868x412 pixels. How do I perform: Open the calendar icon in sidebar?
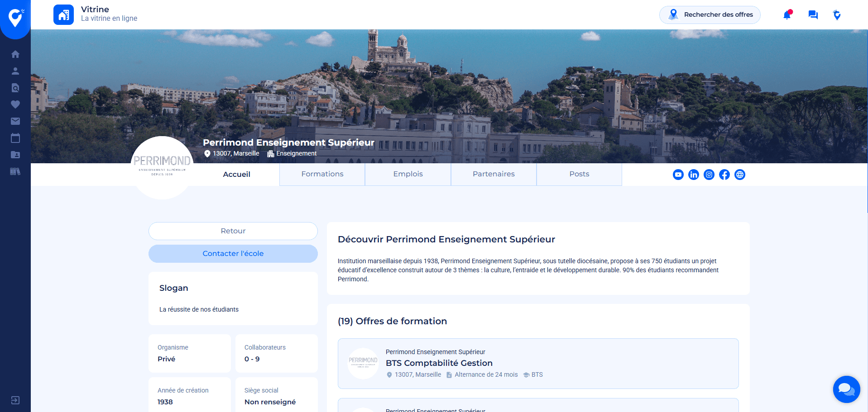[15, 138]
